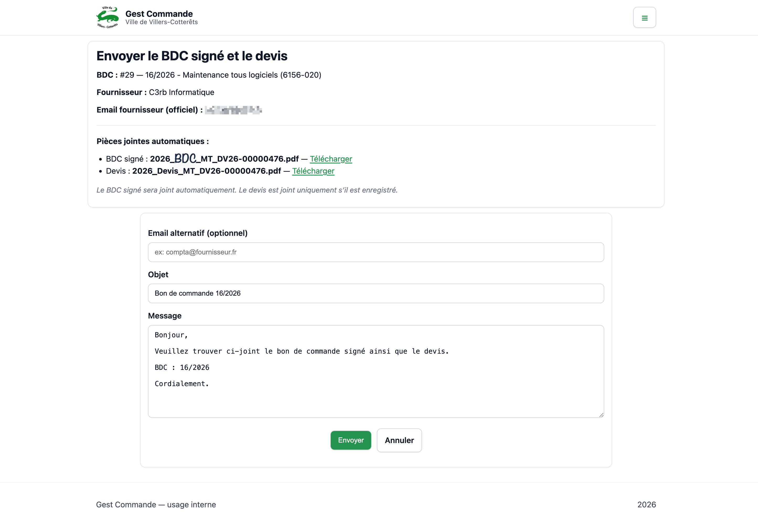Click the Ville de Villers-Cotterêts subtitle

162,22
